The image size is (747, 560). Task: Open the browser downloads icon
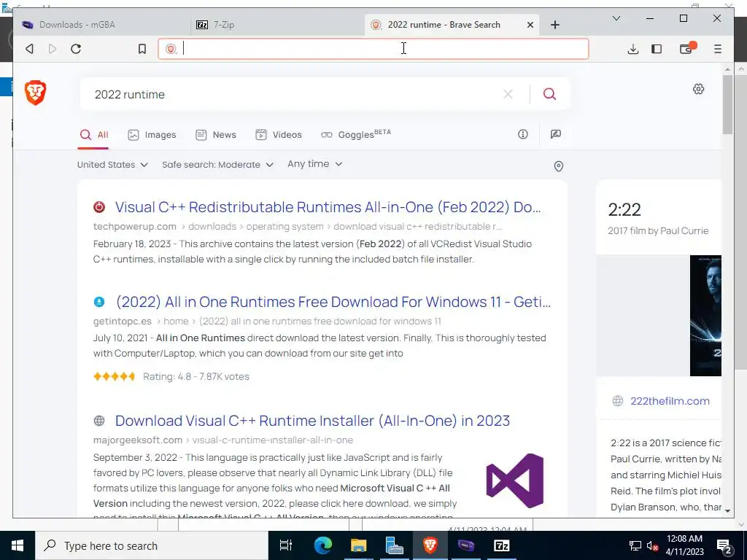632,49
